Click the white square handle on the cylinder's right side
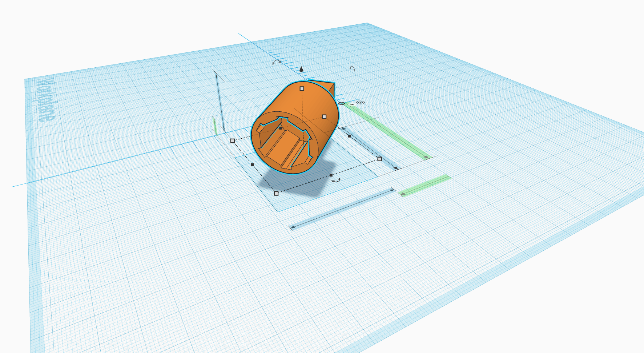Viewport: 644px width, 353px height. click(324, 117)
